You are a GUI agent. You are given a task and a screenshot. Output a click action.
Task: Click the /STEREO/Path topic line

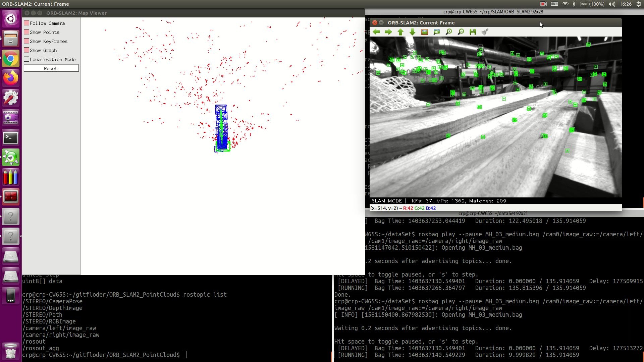pyautogui.click(x=42, y=315)
